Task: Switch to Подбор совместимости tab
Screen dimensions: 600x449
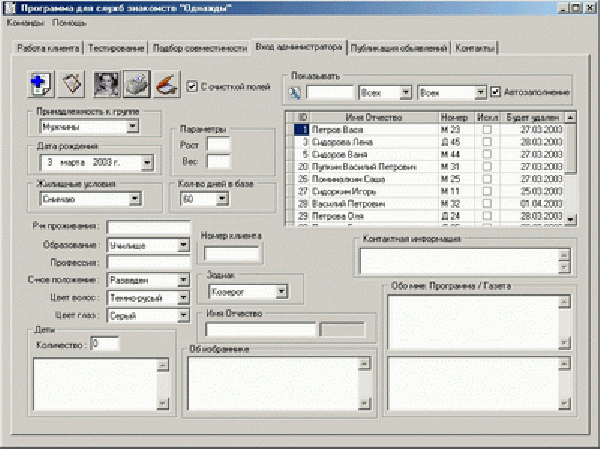Action: point(200,48)
